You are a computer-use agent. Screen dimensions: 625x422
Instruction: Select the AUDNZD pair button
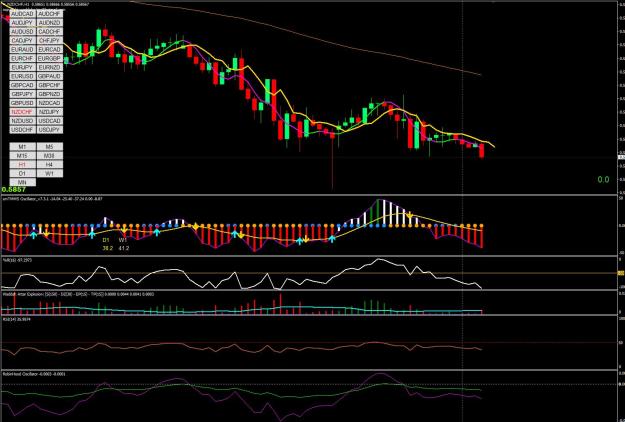pyautogui.click(x=49, y=23)
